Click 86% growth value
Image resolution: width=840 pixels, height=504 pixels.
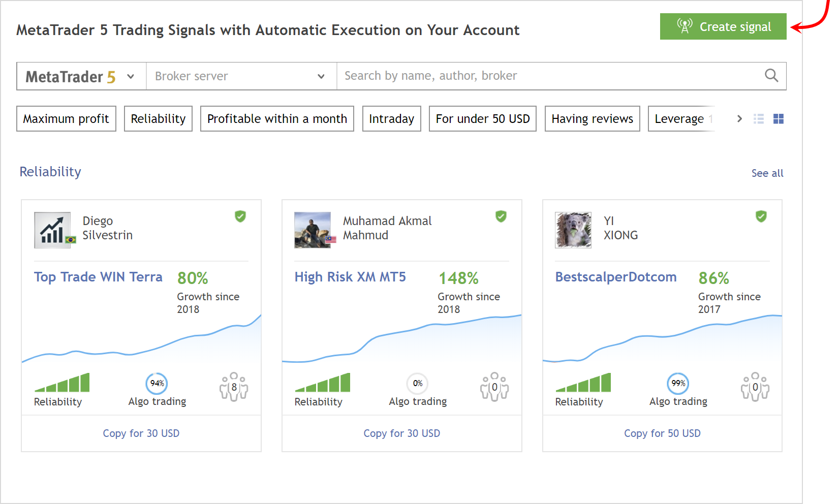coord(713,278)
